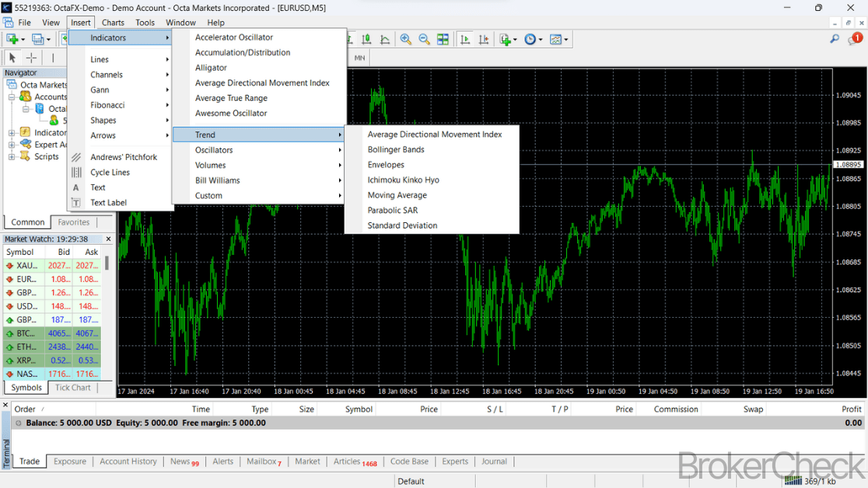Click the Indicators List toolbar icon
The image size is (868, 488).
click(505, 40)
